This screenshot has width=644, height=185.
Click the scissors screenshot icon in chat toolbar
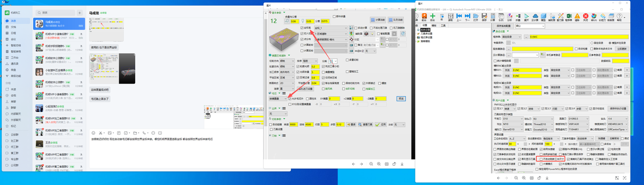point(101,133)
